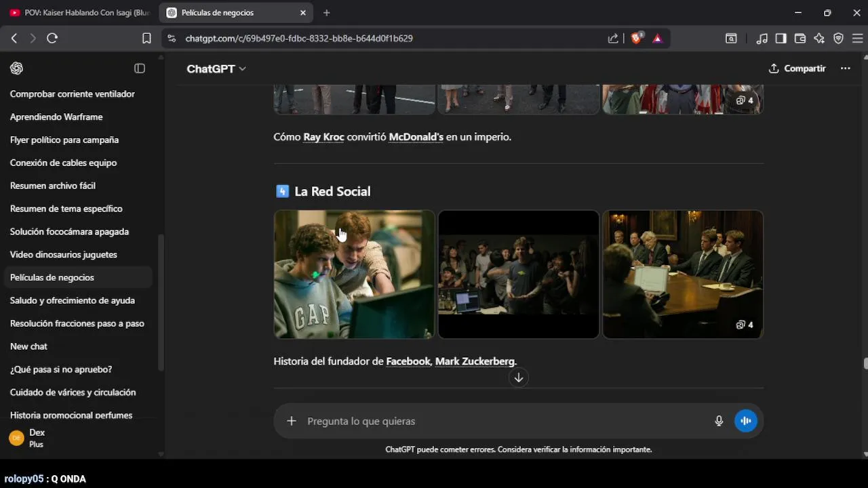Click the McDonald's link
Image resolution: width=868 pixels, height=488 pixels.
coord(416,137)
